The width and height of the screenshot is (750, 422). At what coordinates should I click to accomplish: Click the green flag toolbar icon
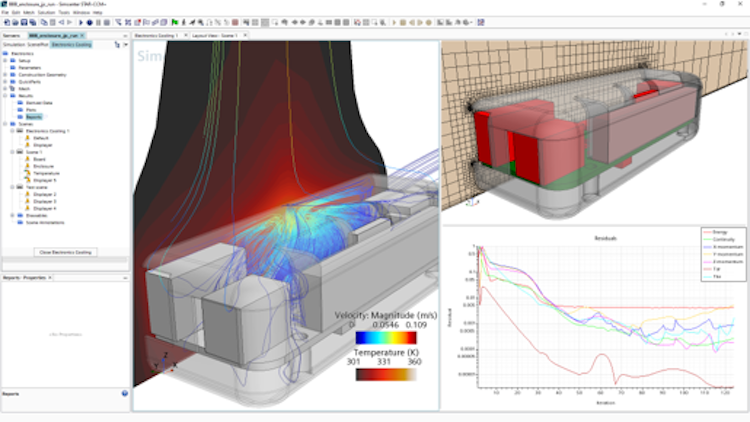(x=175, y=22)
